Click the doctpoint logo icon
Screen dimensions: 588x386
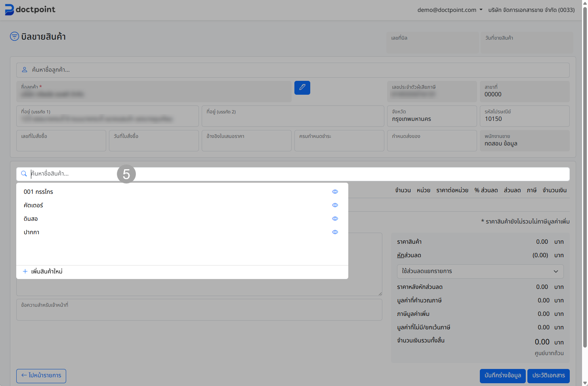pos(9,10)
